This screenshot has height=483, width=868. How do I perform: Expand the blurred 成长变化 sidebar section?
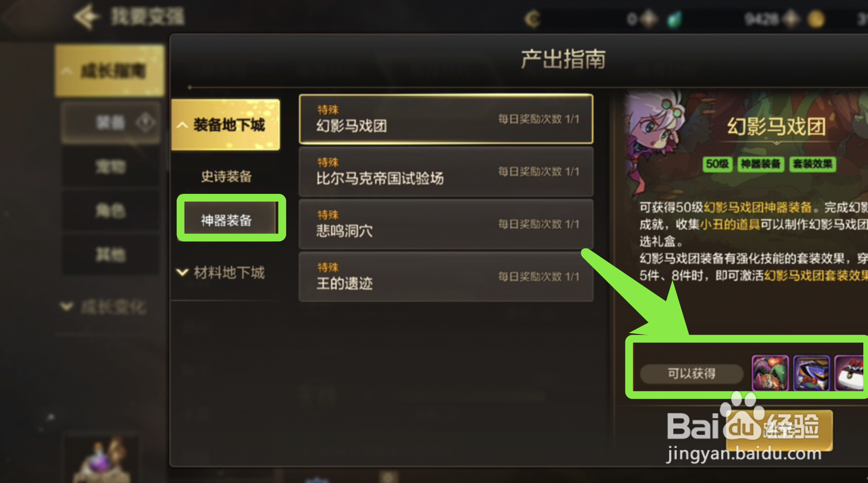(104, 307)
